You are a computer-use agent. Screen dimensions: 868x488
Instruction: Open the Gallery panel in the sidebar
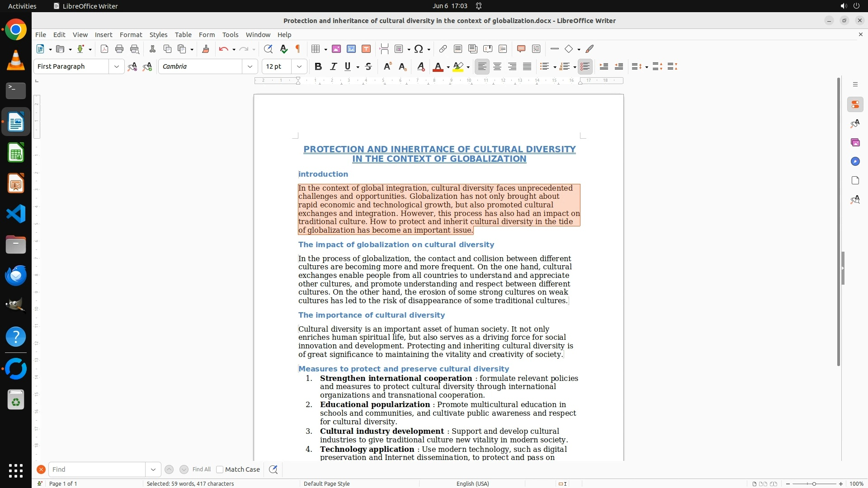pos(855,142)
